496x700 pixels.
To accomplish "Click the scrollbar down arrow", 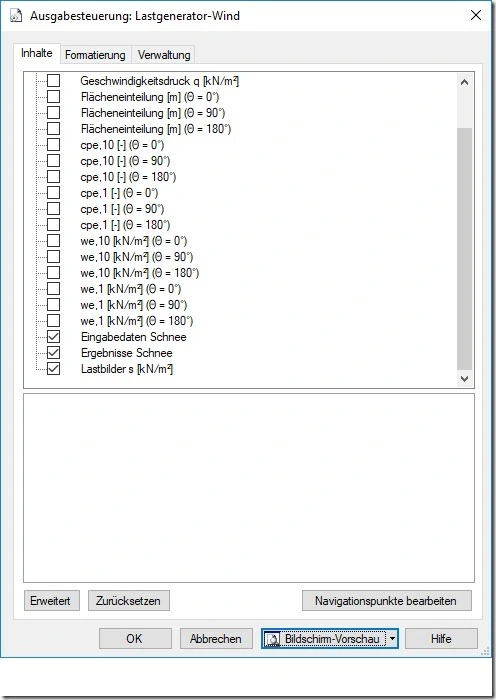I will (x=464, y=379).
